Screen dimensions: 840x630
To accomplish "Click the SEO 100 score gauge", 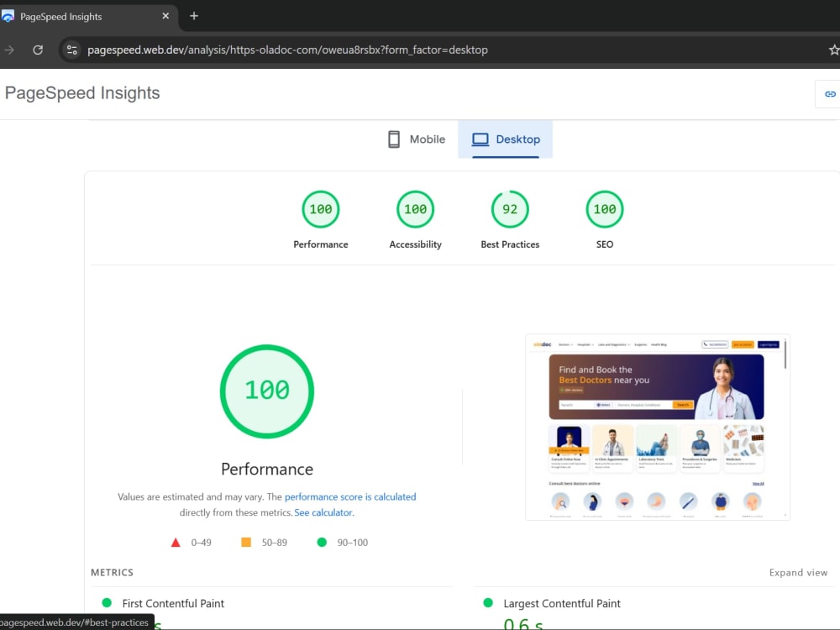I will [605, 209].
